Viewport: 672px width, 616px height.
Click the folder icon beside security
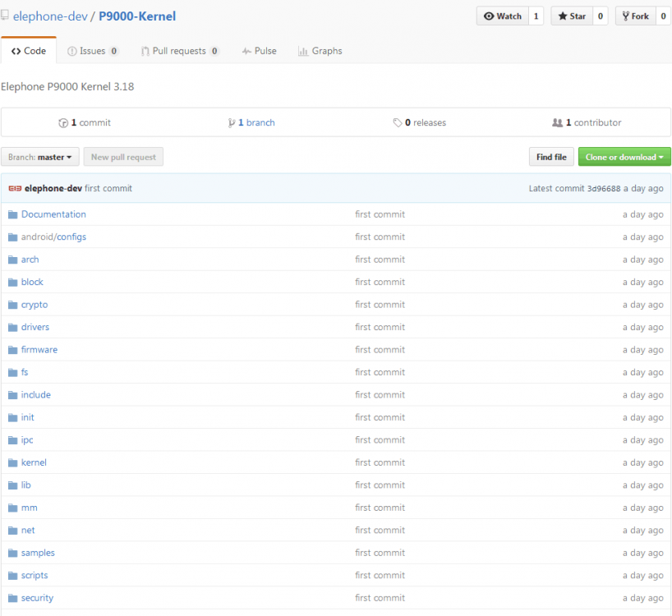click(x=12, y=598)
